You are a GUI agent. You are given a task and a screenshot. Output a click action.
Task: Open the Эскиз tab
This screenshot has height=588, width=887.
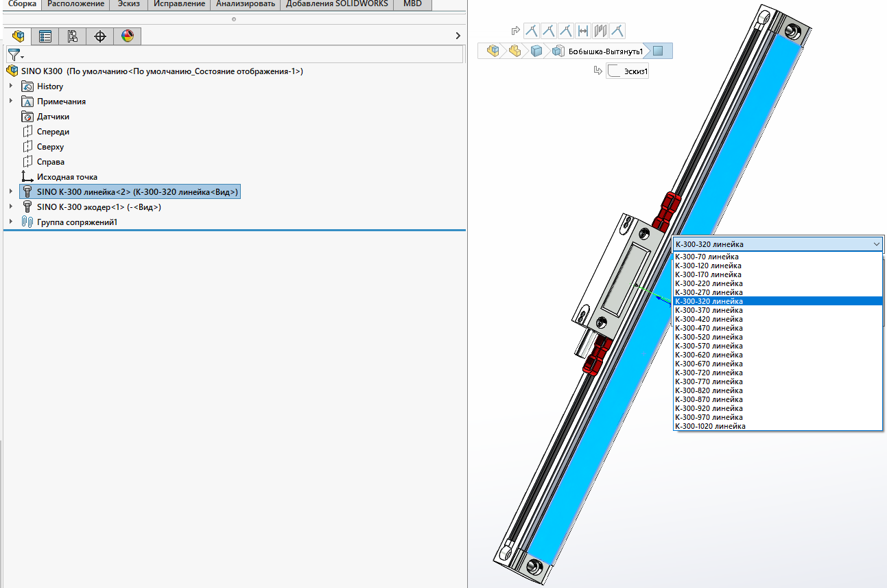point(129,4)
